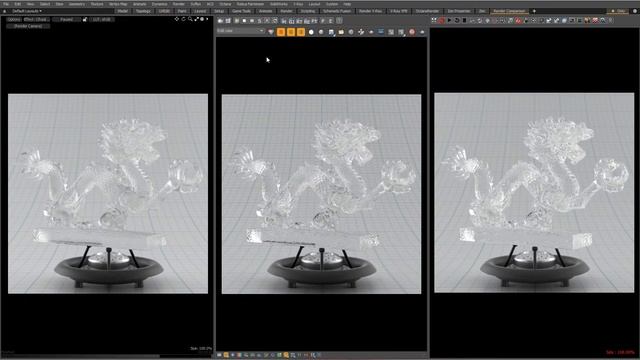Screen dimensions: 640x360
Task: Stop Octane render with black square icon
Action: [x=464, y=20]
